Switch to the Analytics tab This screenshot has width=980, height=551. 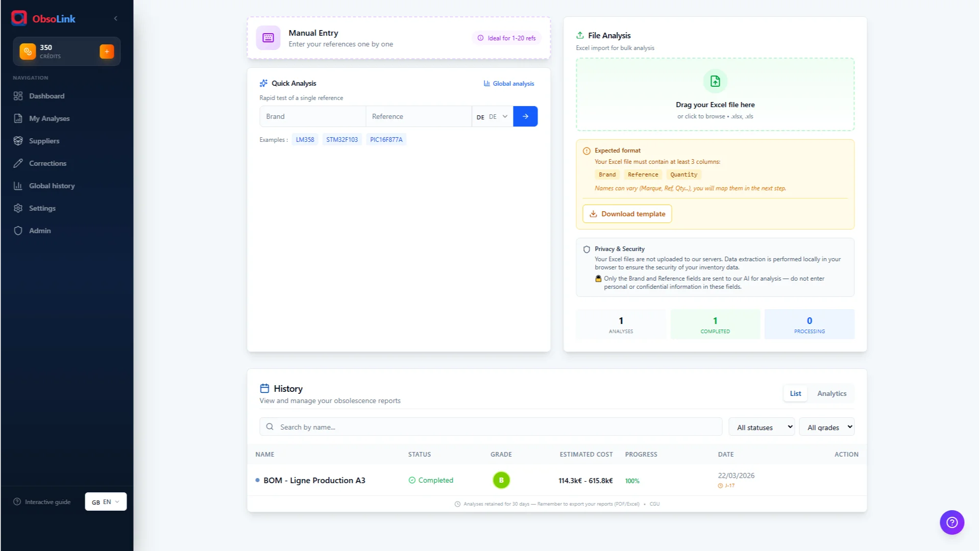(x=831, y=393)
